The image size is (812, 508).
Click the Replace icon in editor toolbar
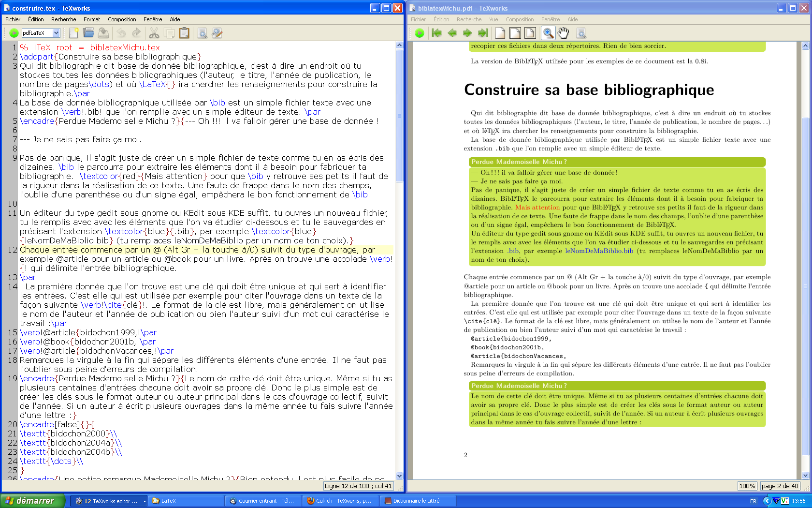click(217, 33)
